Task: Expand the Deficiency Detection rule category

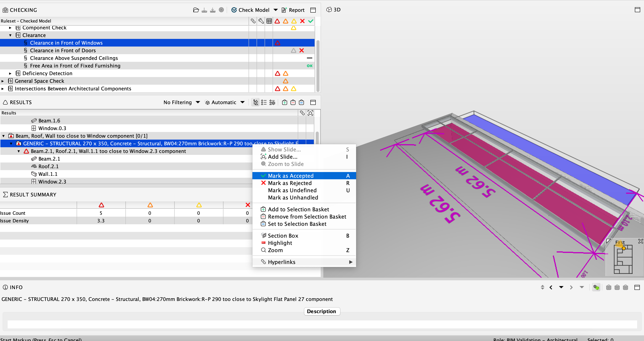Action: (x=10, y=73)
